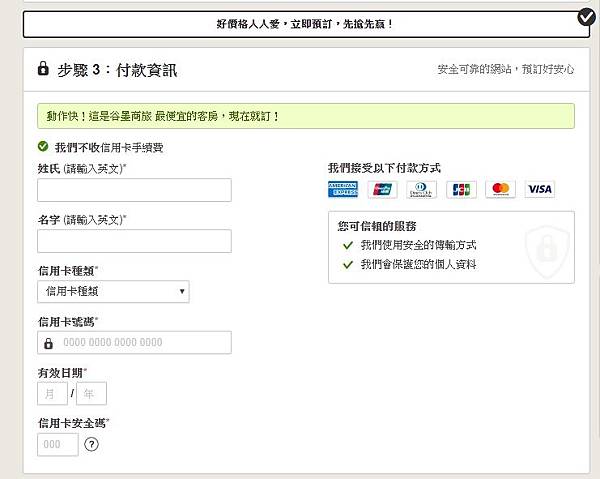Click the 信用卡號碼 label
Image resolution: width=600 pixels, height=479 pixels.
click(68, 322)
